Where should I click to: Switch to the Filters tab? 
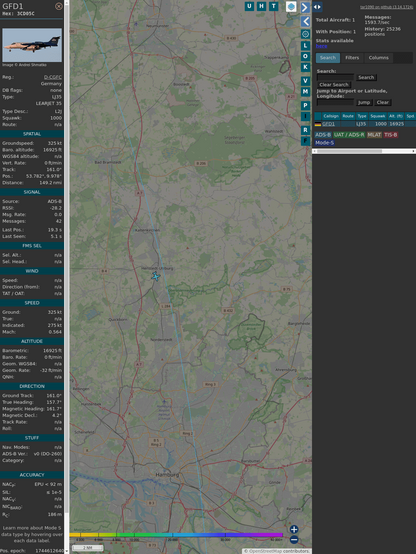click(x=352, y=58)
